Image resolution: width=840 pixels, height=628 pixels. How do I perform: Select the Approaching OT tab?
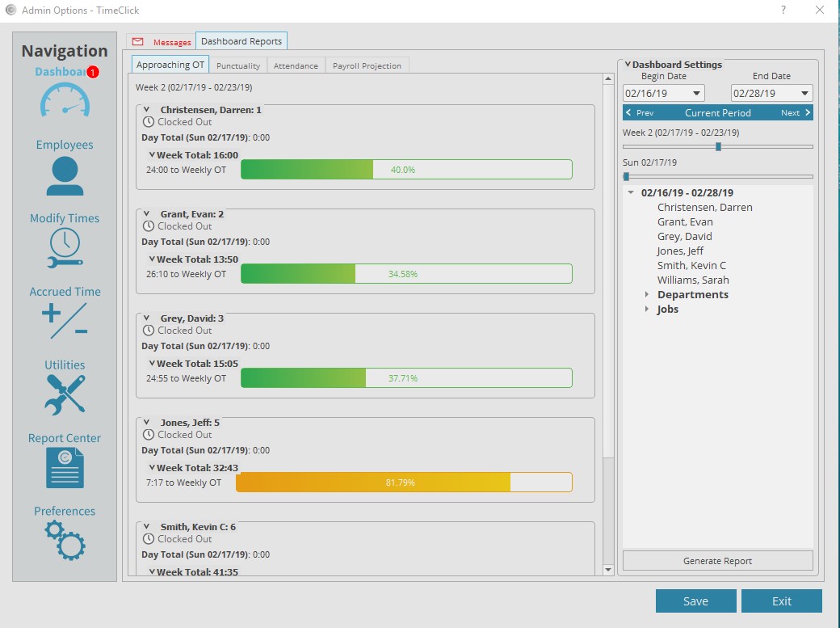(x=170, y=65)
